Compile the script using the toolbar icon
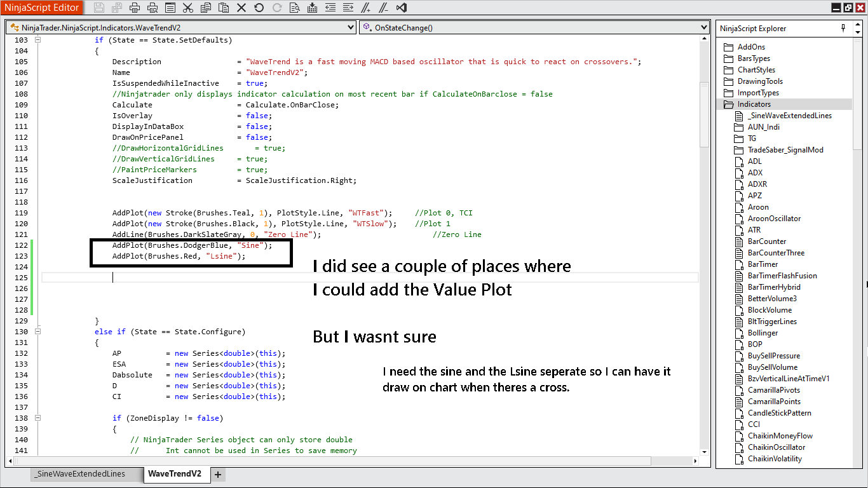The height and width of the screenshot is (488, 868). 313,8
